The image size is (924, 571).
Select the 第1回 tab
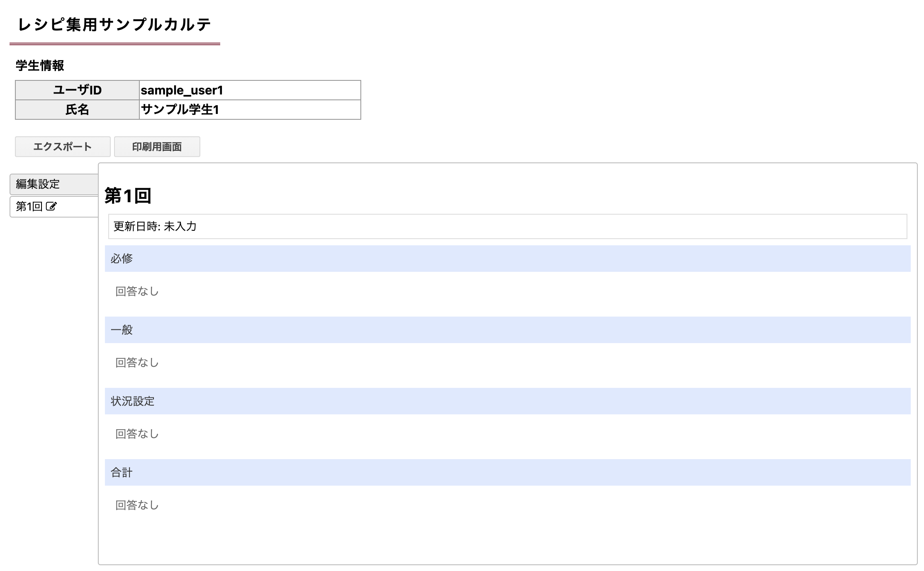click(54, 206)
